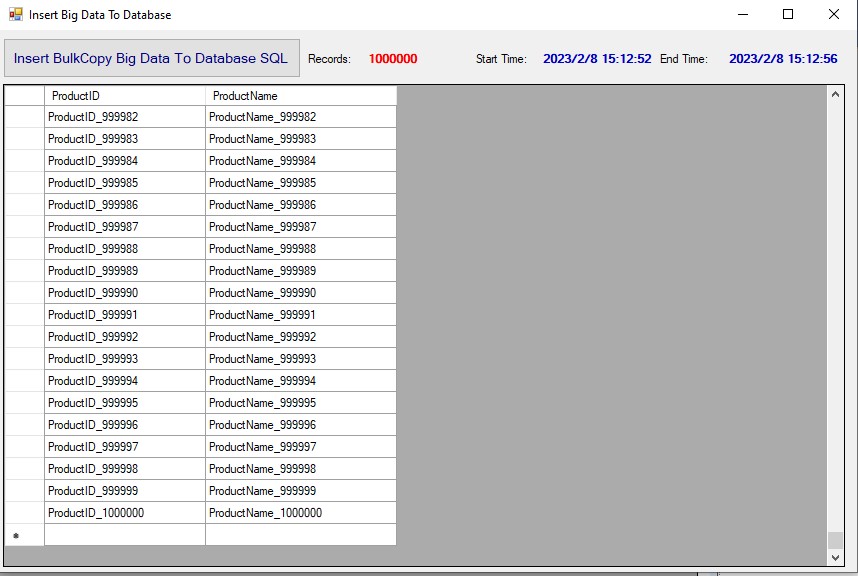The image size is (858, 576).
Task: Select cell ProductID_999986
Action: pos(125,205)
